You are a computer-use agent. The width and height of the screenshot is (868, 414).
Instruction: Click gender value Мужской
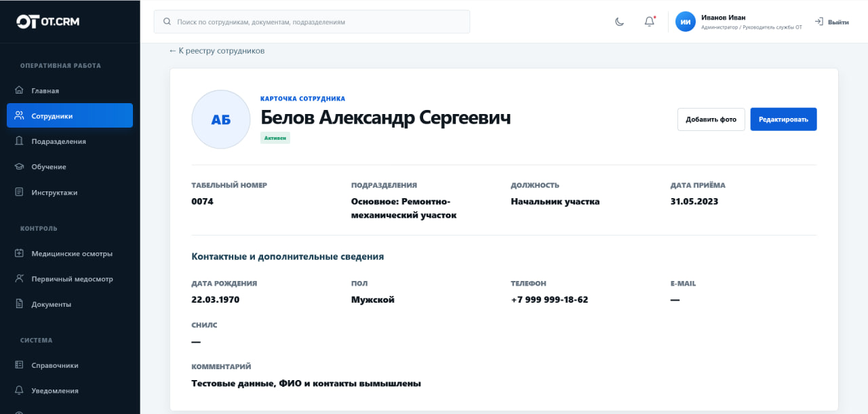coord(373,299)
